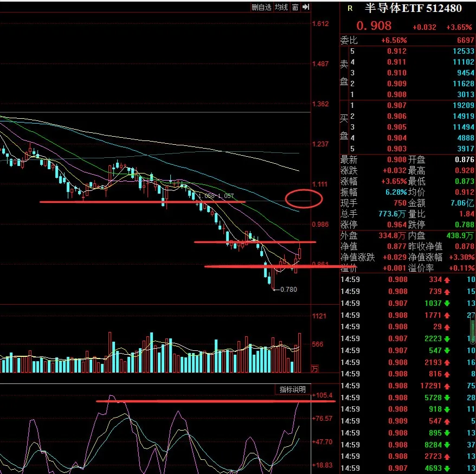
Task: Click the green down arrow in the 895 tick row
Action: [x=447, y=433]
